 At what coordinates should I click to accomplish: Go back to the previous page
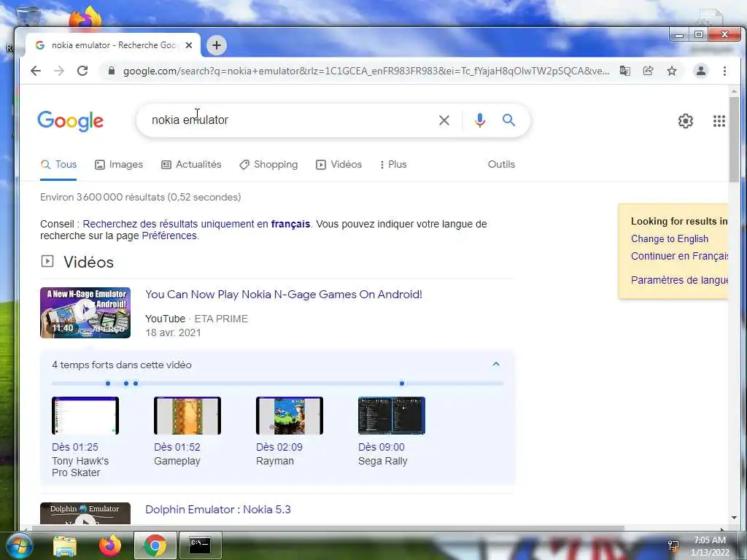tap(36, 71)
